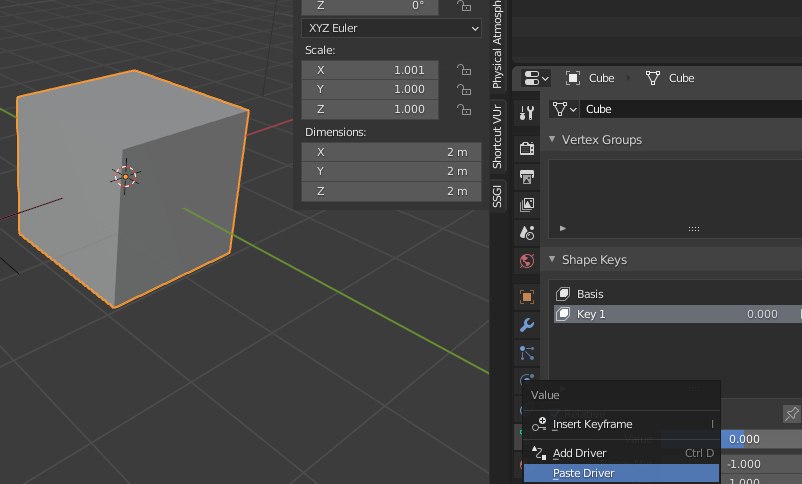Click the vertex groups list resize handle
802x484 pixels.
pos(694,229)
